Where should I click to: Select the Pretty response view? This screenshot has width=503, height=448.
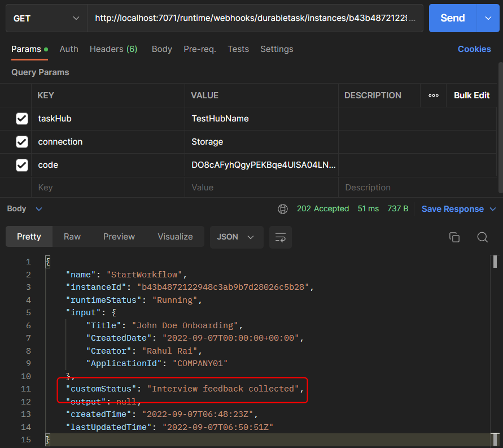[29, 237]
